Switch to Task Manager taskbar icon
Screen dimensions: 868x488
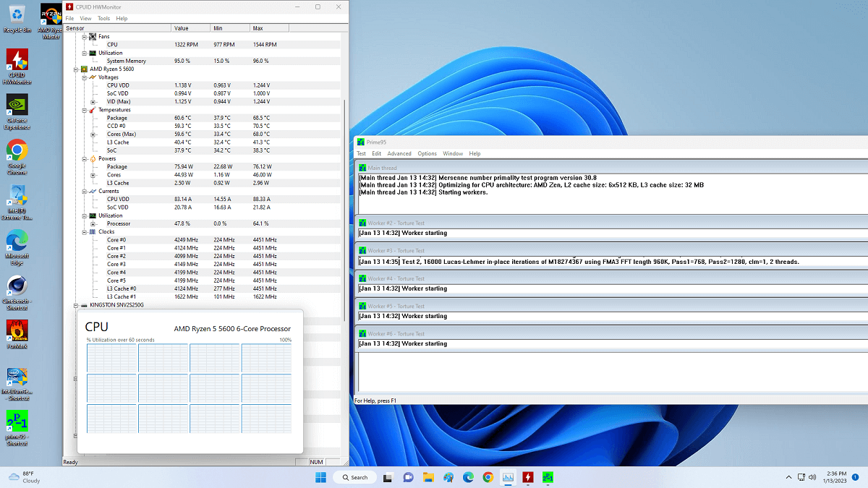click(x=509, y=477)
